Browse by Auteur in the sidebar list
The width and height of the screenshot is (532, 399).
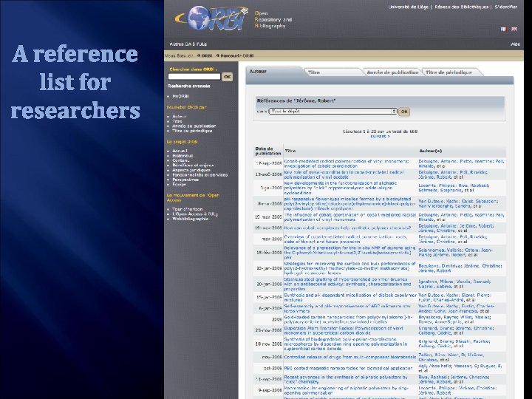click(179, 117)
